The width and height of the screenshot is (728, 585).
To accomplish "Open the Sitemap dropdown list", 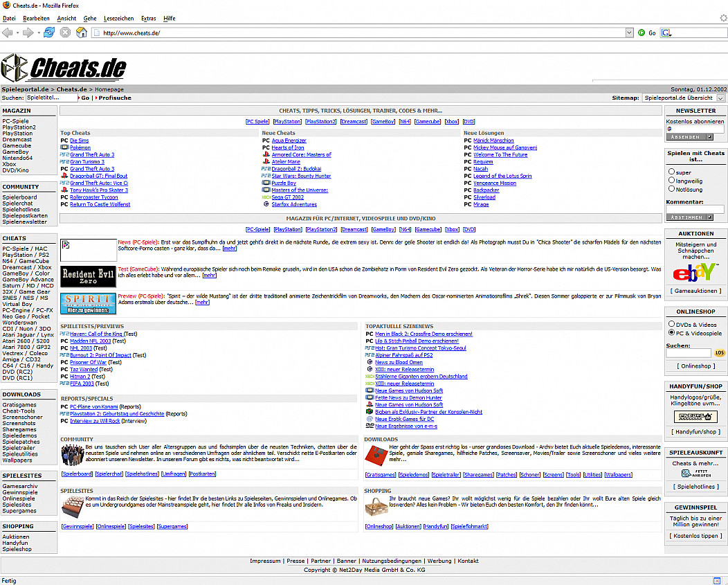I will (720, 98).
